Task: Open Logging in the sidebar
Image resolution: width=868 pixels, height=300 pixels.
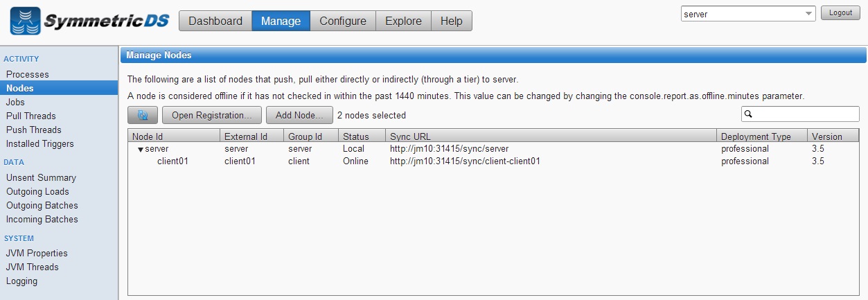Action: [21, 281]
